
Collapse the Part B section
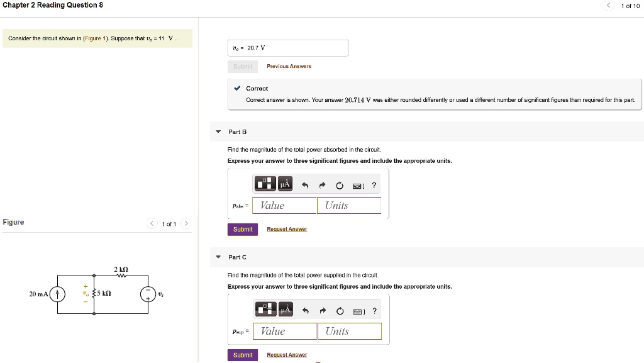coord(218,132)
